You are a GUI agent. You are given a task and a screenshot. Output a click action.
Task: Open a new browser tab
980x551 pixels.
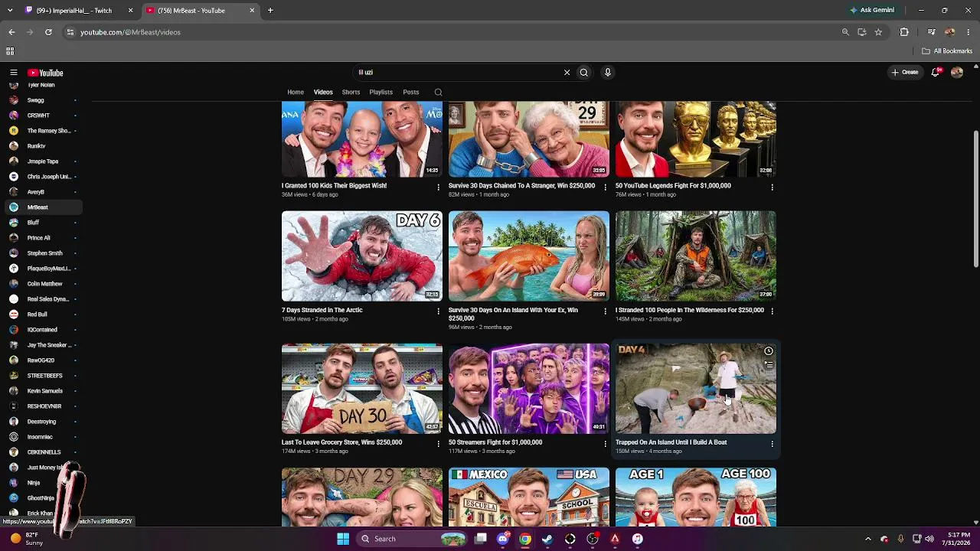pos(270,11)
